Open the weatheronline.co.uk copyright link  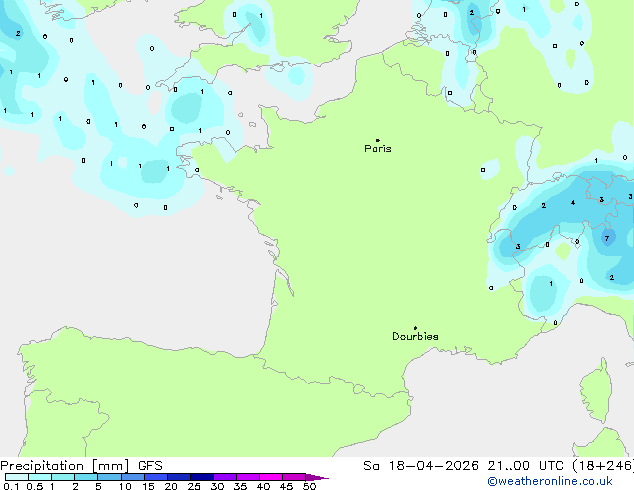tap(550, 481)
